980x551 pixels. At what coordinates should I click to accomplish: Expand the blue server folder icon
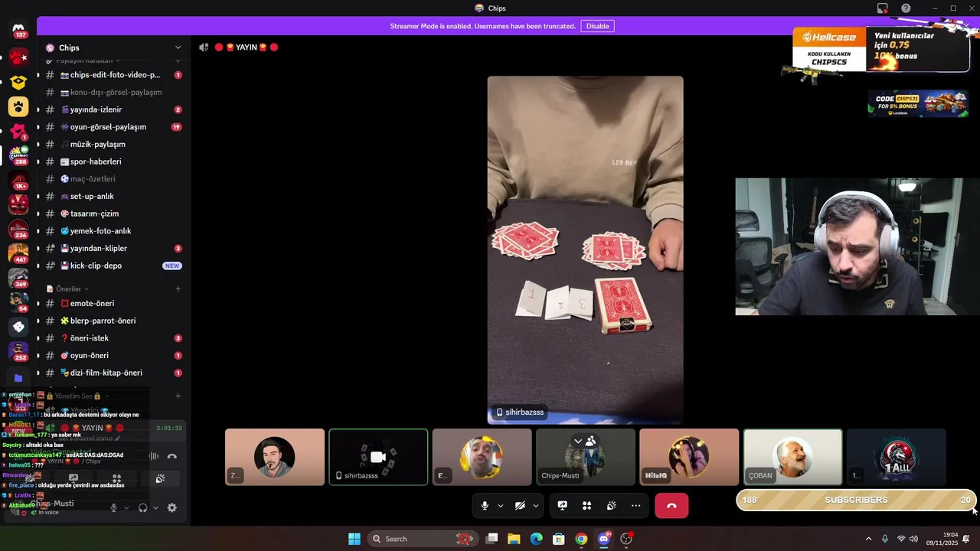pos(18,377)
